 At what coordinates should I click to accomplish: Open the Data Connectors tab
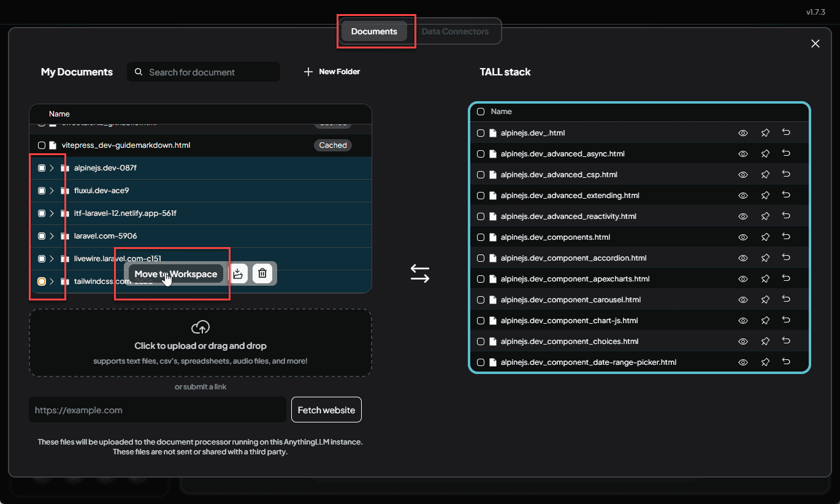tap(455, 31)
